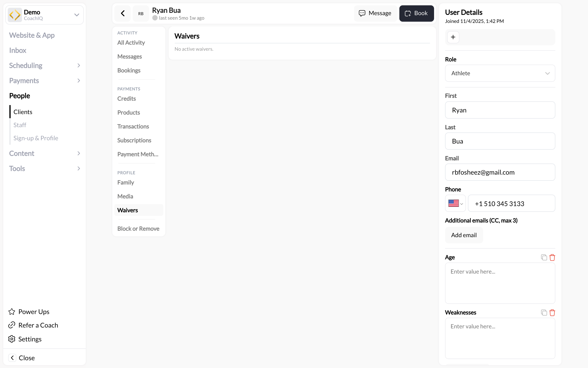The image size is (588, 368).
Task: Select Staff under People
Action: point(20,125)
